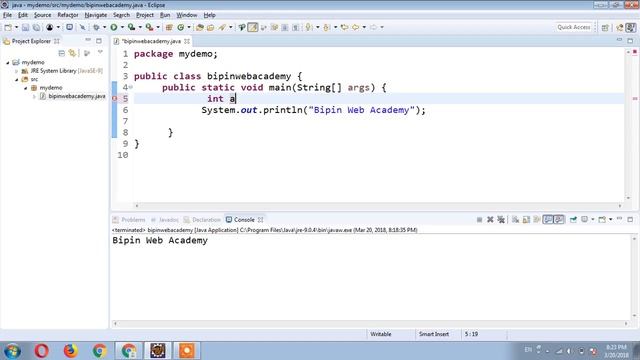640x360 pixels.
Task: Open the Help menu
Action: coord(209,15)
